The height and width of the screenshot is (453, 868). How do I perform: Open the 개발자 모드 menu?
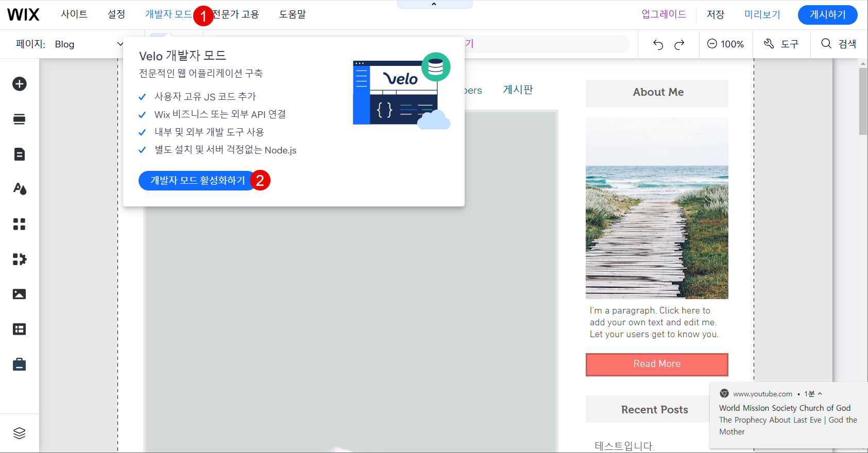168,14
